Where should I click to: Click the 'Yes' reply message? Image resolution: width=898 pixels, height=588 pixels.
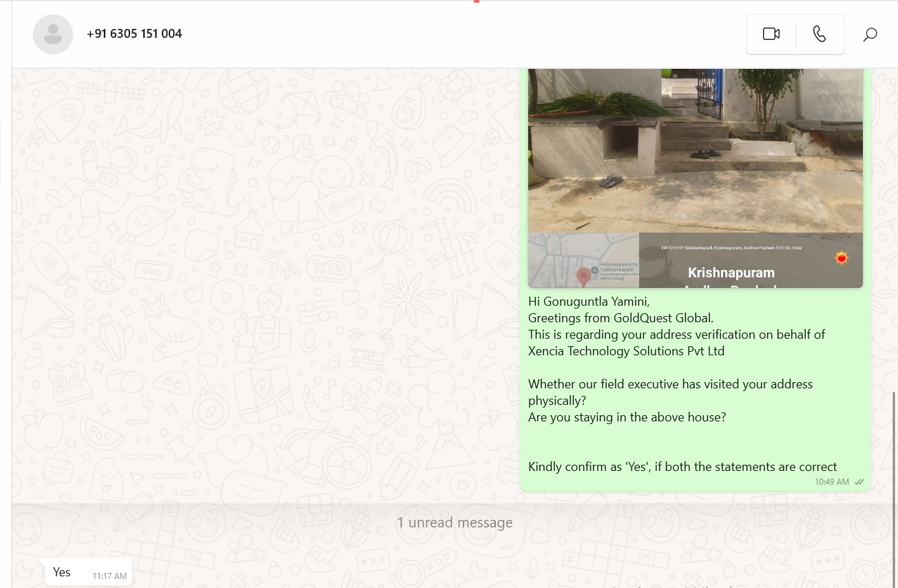click(88, 571)
